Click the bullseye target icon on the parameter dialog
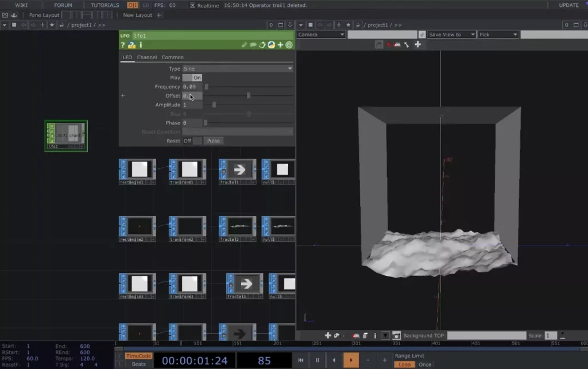588x369 pixels. 289,45
